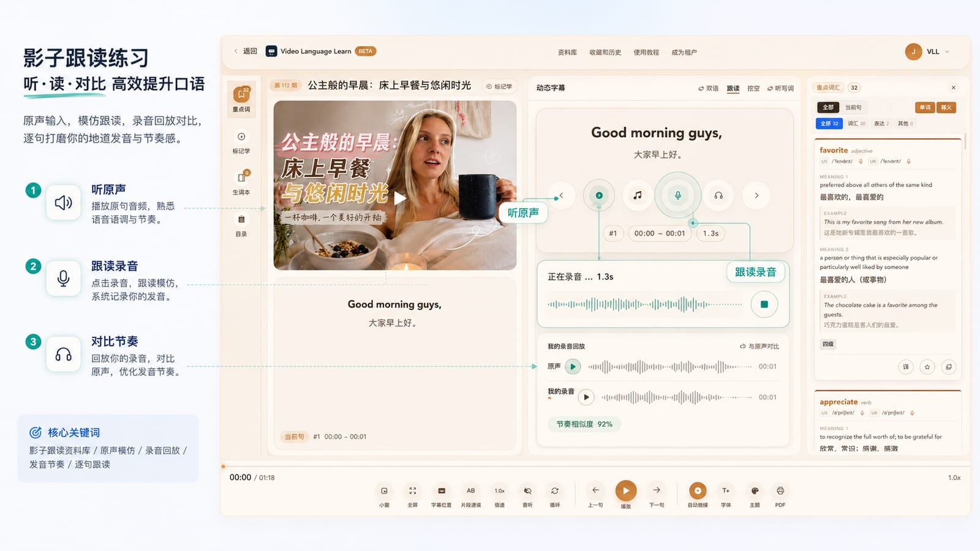Image resolution: width=980 pixels, height=551 pixels.
Task: Expand the VLL user account dropdown
Action: pos(947,51)
